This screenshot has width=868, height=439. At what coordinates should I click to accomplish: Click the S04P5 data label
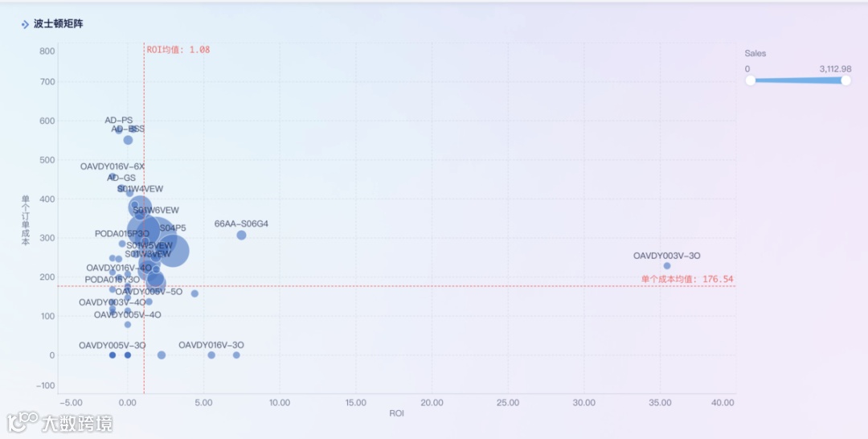[173, 228]
